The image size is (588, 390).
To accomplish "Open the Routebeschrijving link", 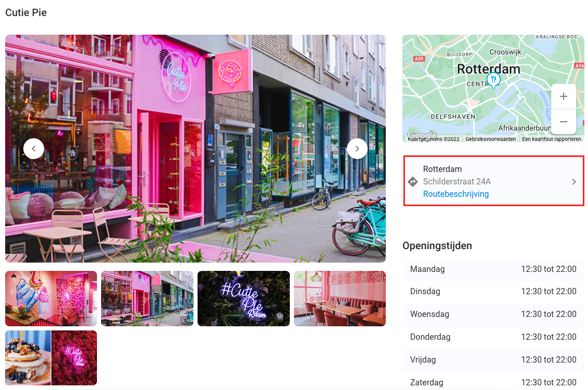I will coord(456,194).
